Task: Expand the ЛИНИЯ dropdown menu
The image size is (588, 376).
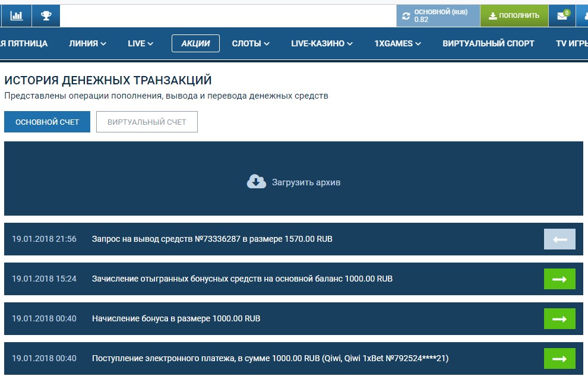Action: (x=86, y=43)
